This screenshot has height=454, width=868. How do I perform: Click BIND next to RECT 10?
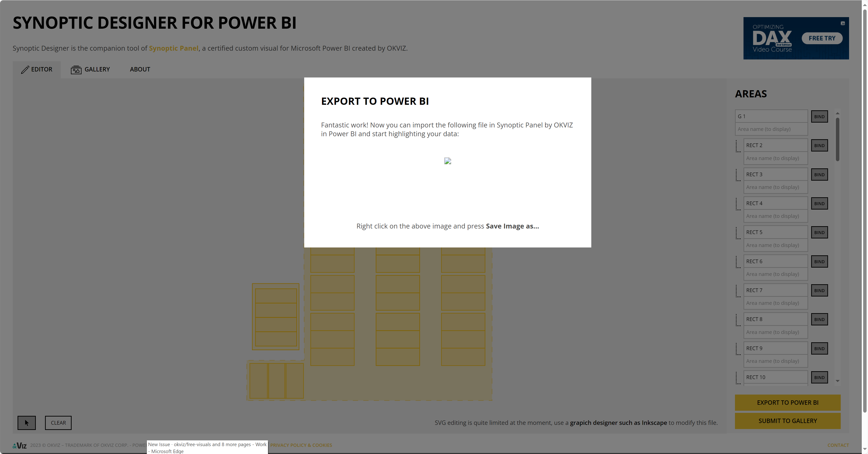pyautogui.click(x=819, y=377)
